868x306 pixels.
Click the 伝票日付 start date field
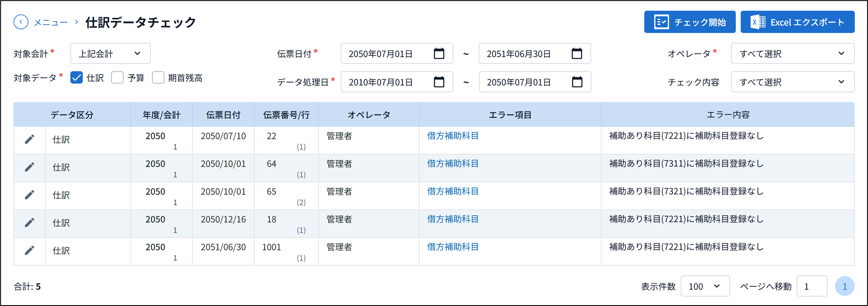(397, 54)
